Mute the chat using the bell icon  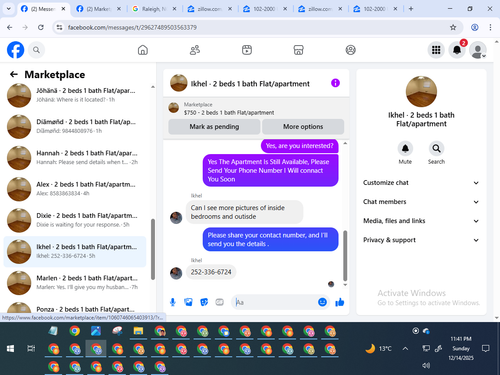click(405, 148)
